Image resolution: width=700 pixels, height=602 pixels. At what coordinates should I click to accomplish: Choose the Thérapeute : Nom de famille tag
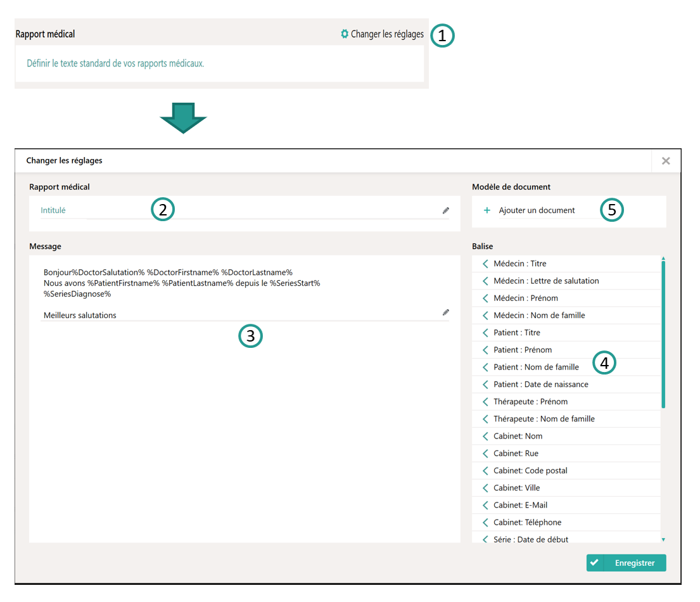[544, 419]
